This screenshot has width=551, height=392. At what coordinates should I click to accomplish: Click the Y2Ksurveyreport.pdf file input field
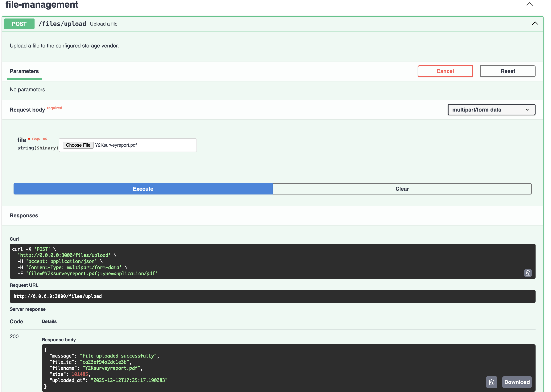click(145, 145)
